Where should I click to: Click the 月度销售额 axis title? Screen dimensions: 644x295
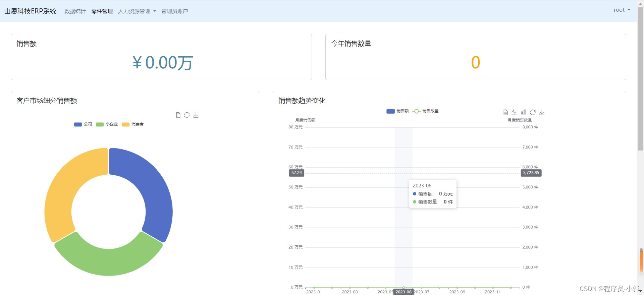point(305,120)
